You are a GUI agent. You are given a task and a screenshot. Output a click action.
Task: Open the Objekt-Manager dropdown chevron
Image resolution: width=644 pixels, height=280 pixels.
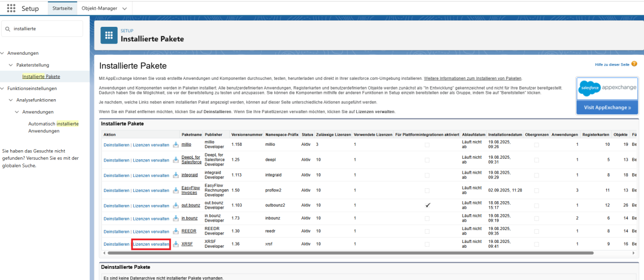125,9
